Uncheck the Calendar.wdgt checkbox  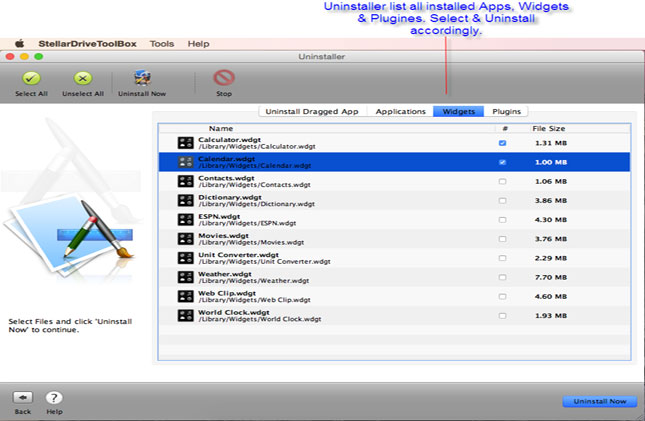tap(502, 162)
